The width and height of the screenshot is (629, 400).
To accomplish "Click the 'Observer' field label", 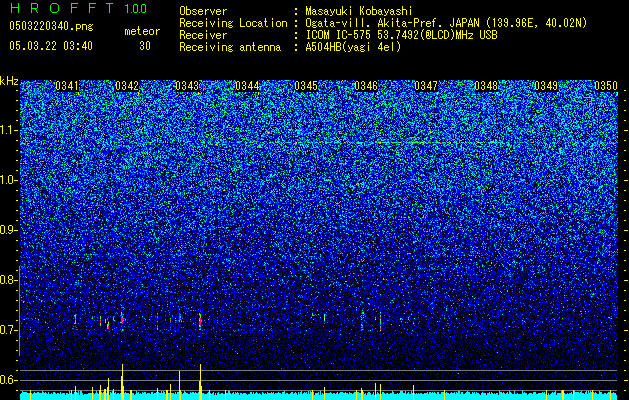I will (x=203, y=11).
